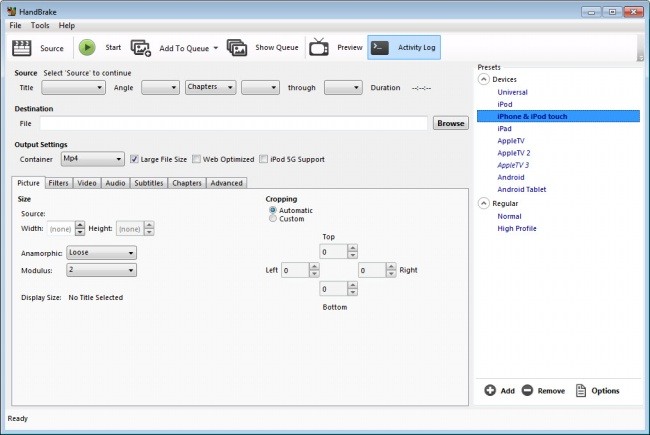650x435 pixels.
Task: Increase the Left crop value
Action: (x=314, y=267)
